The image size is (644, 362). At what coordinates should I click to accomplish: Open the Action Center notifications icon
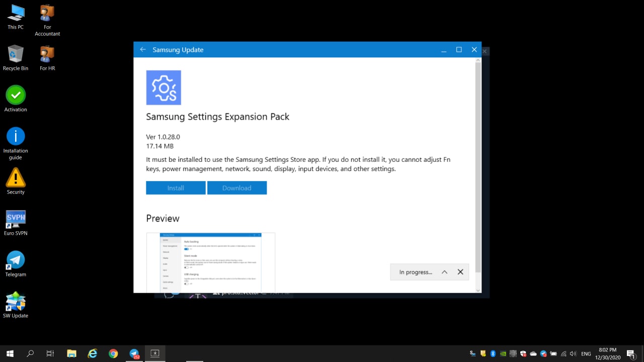(630, 354)
